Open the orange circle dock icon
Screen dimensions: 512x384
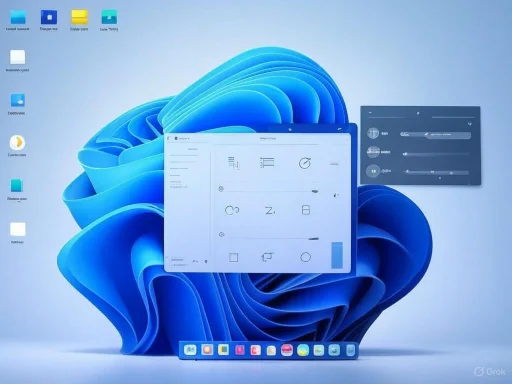pos(207,350)
